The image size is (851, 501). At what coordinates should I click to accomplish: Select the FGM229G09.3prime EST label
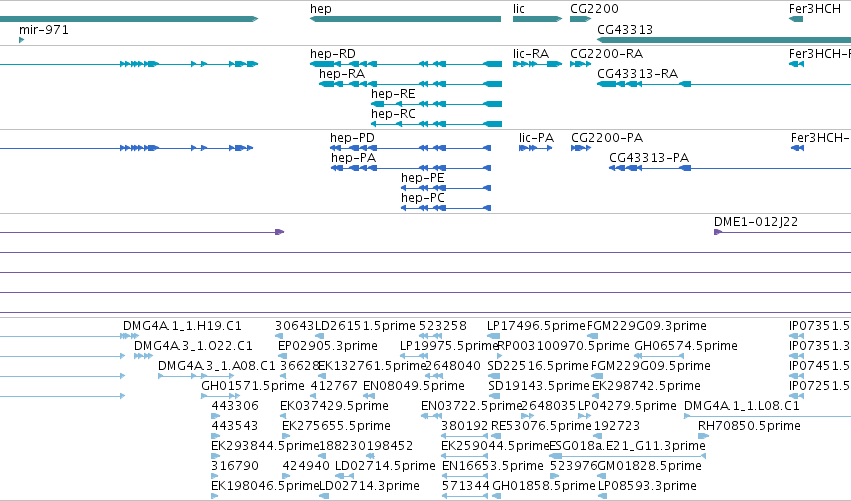pyautogui.click(x=647, y=326)
